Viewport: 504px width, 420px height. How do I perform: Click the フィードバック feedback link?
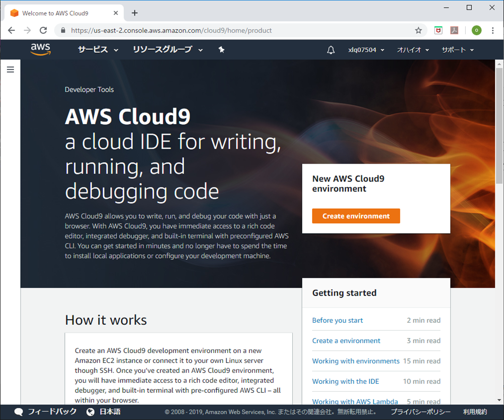pyautogui.click(x=52, y=412)
